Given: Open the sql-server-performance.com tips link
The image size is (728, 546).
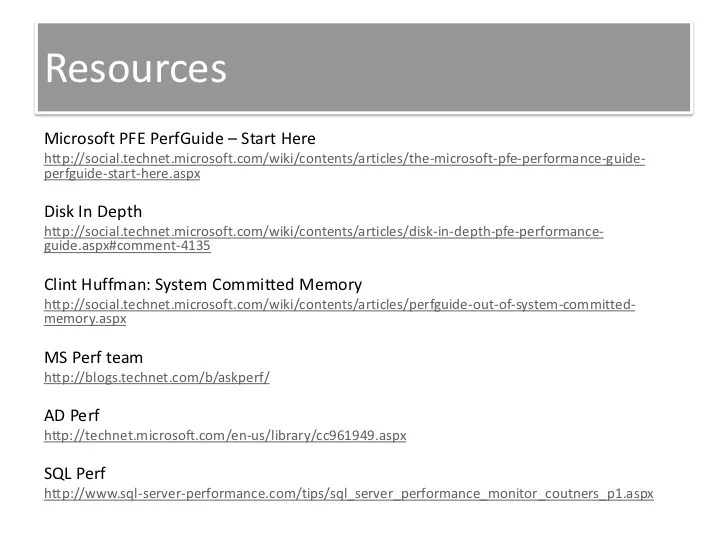Looking at the screenshot, I should pos(349,494).
